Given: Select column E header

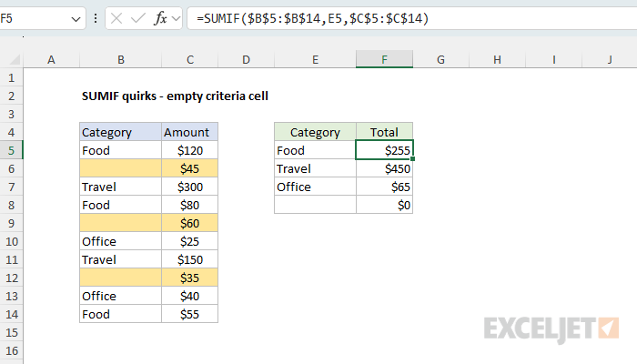Looking at the screenshot, I should (x=315, y=60).
